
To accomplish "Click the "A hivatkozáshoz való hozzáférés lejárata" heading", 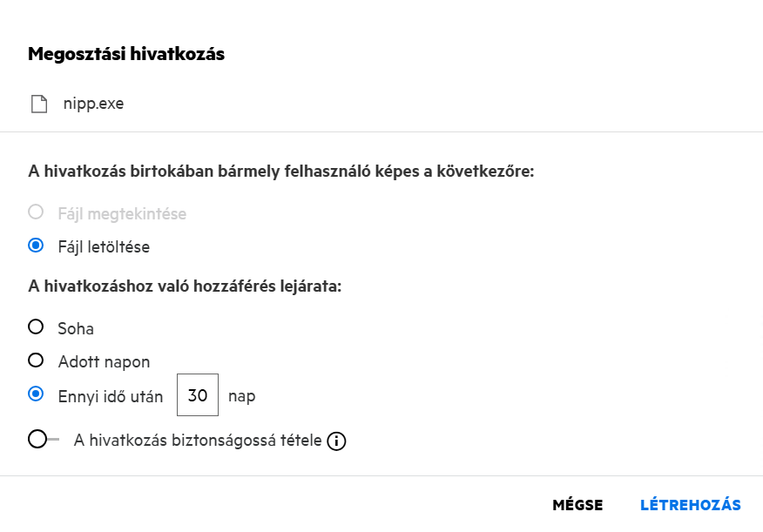I will click(185, 286).
